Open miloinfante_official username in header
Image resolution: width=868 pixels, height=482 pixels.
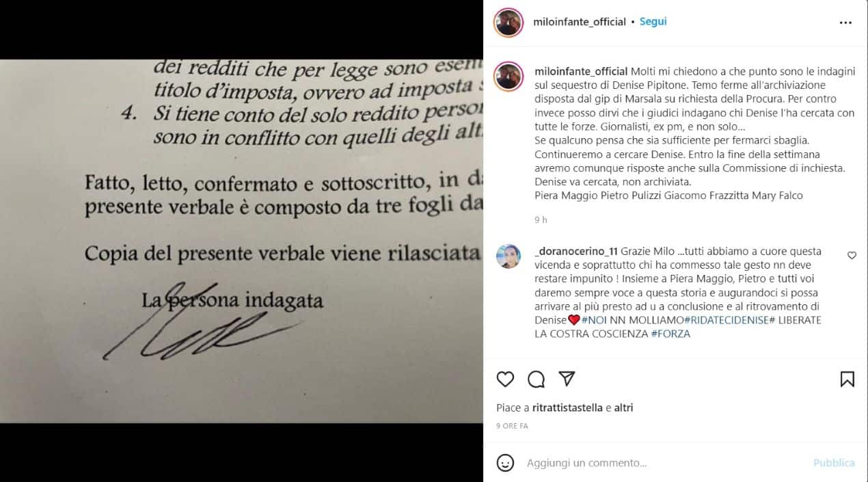coord(580,22)
